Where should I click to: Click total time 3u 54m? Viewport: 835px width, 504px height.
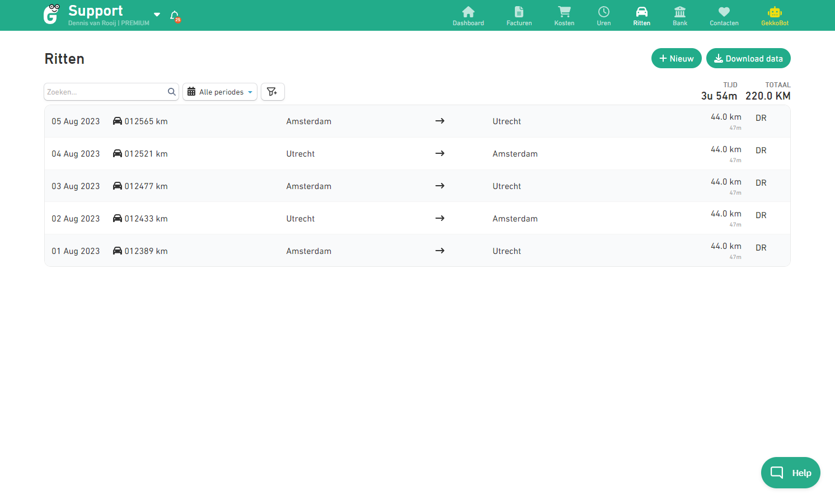click(x=719, y=96)
